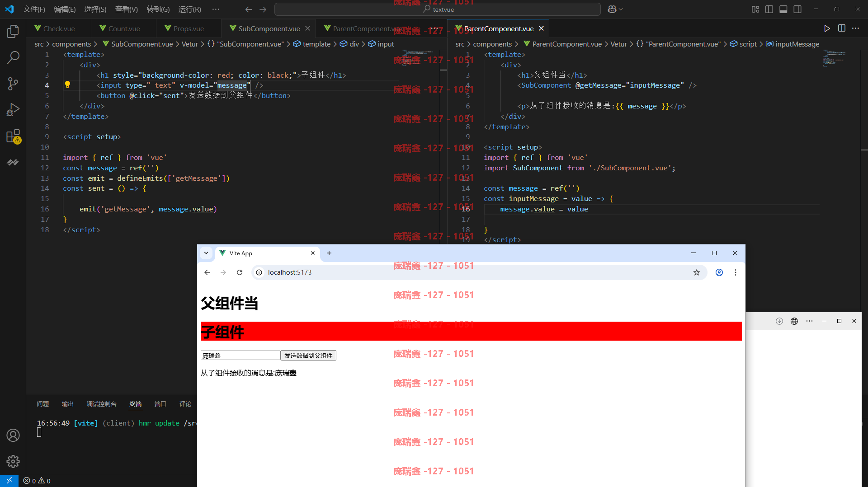The image size is (868, 487).
Task: Open Run and Debug view
Action: click(13, 110)
